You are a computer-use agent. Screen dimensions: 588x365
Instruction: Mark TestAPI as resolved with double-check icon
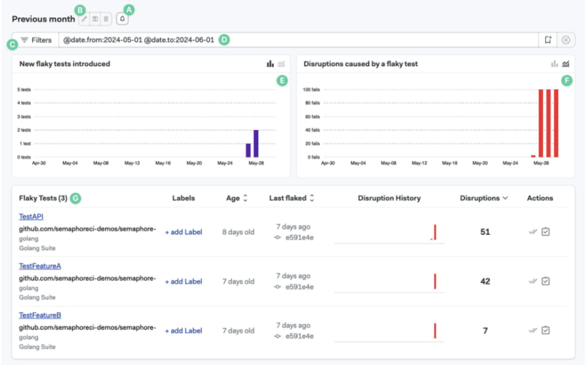533,232
